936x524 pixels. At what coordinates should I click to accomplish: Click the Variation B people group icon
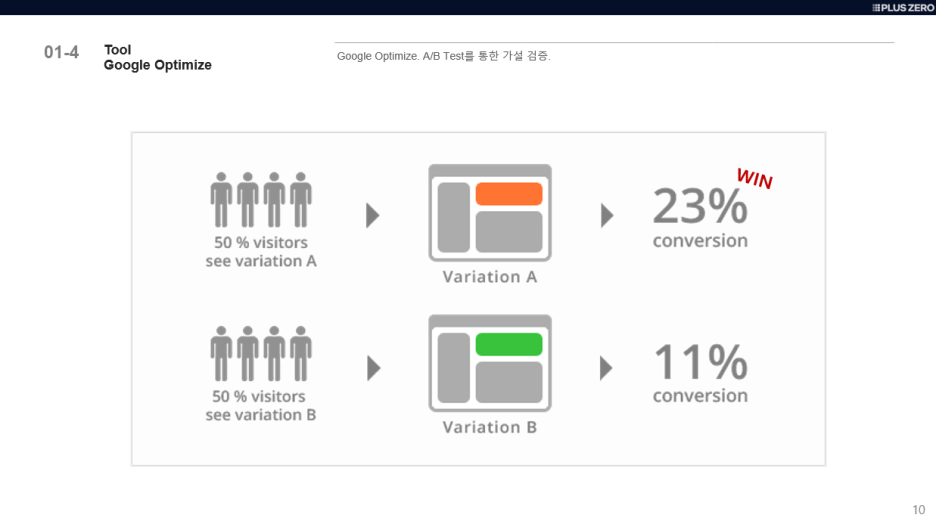pyautogui.click(x=261, y=354)
